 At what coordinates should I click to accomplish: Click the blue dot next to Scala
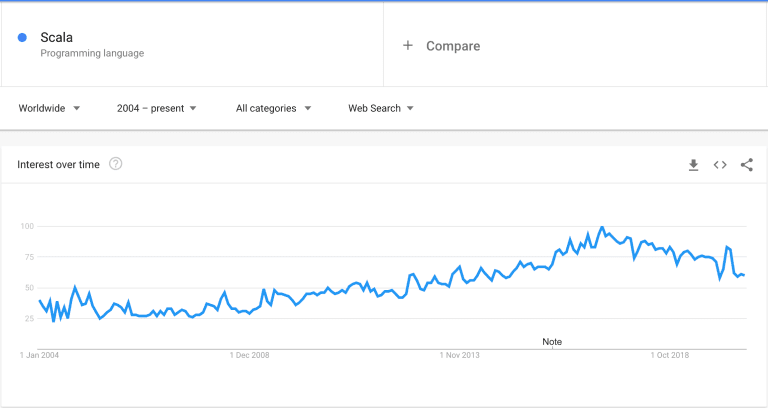coord(22,38)
